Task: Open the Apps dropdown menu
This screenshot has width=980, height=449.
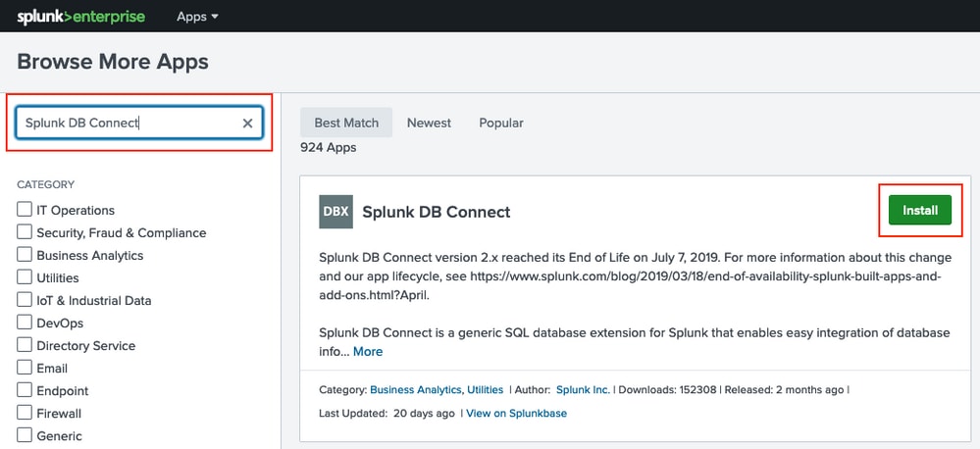Action: (197, 17)
